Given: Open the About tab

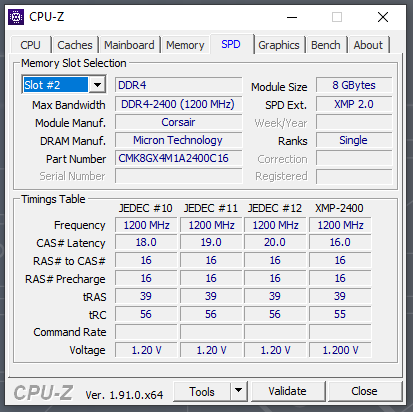Looking at the screenshot, I should click(368, 45).
